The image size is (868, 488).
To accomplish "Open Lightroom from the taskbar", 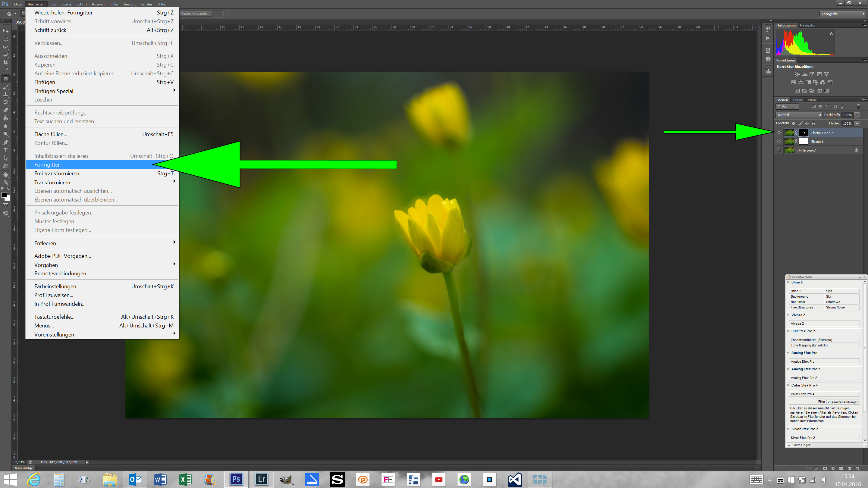I will click(262, 479).
